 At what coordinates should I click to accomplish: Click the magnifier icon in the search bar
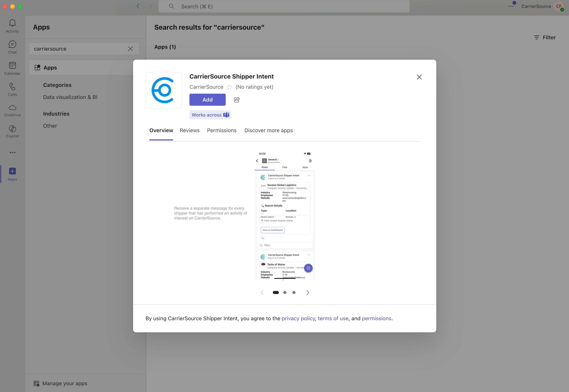coord(172,6)
